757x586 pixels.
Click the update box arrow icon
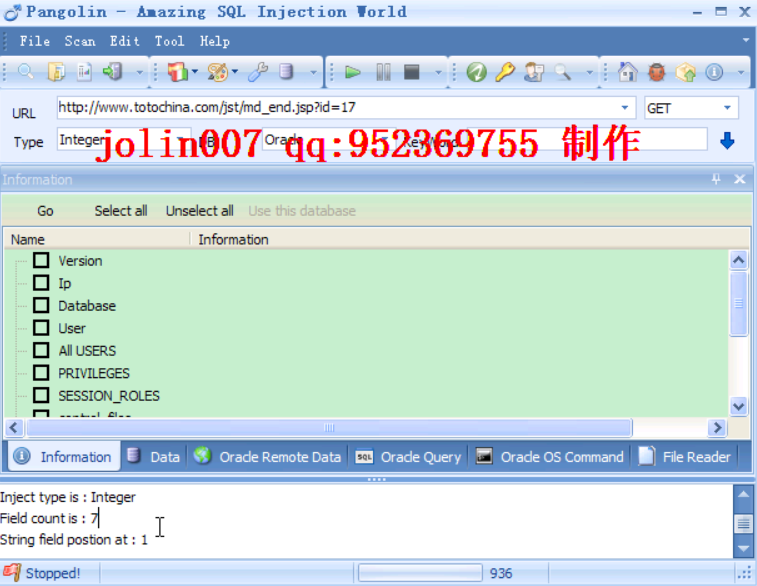click(x=686, y=72)
